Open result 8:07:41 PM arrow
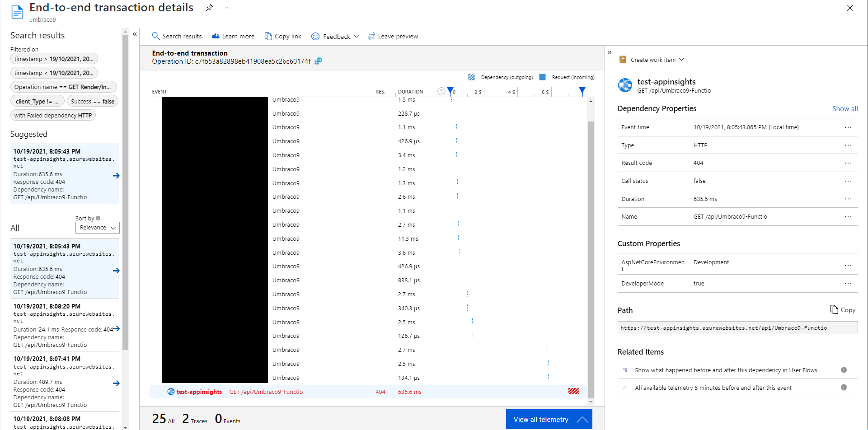Viewport: 868px width, 430px height. [116, 383]
